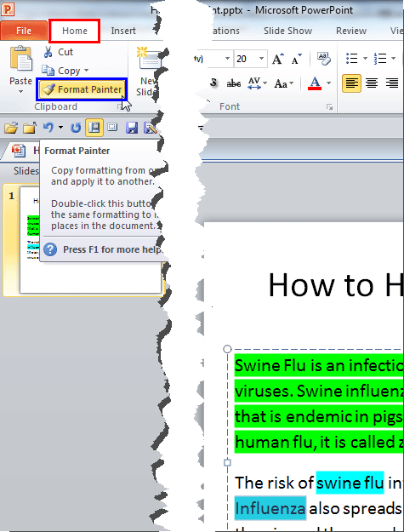This screenshot has height=532, width=404.
Task: Open the File tab
Action: (x=24, y=31)
